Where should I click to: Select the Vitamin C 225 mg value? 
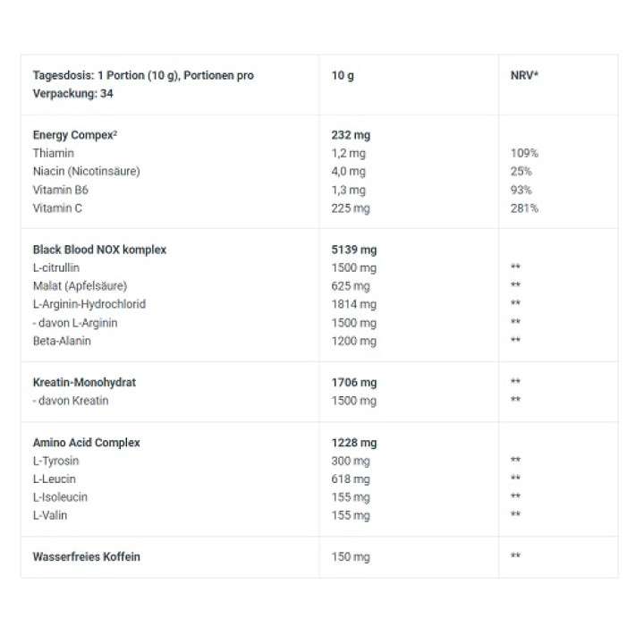(x=350, y=208)
